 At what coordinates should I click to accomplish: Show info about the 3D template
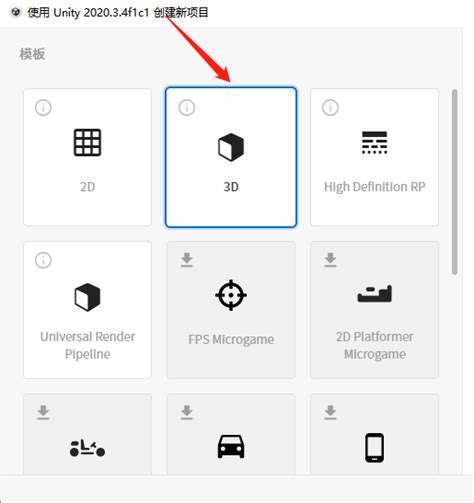pos(187,108)
